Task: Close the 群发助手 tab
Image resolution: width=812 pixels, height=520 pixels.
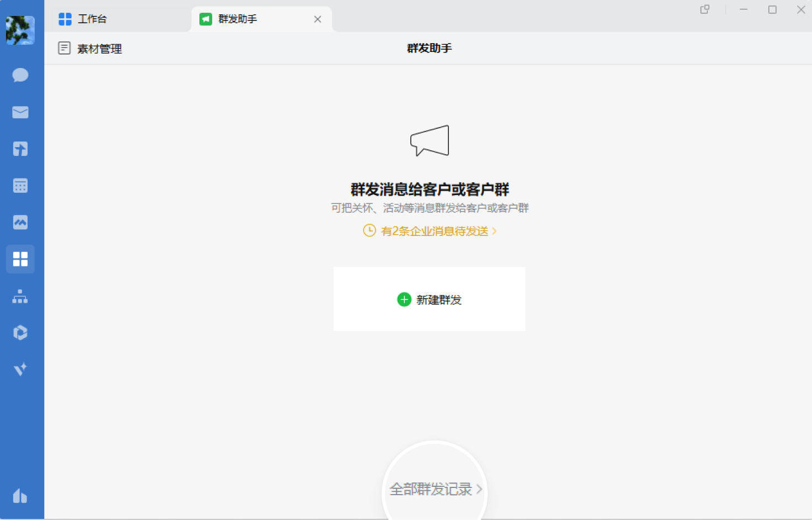Action: click(318, 19)
